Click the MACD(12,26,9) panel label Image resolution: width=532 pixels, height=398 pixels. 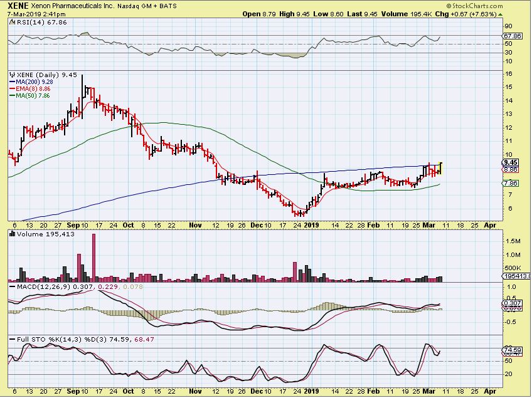[43, 287]
